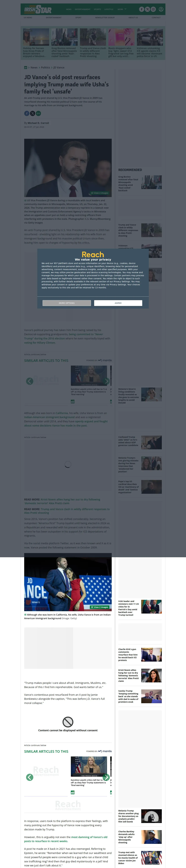Click the Irish Star logo
The height and width of the screenshot is (868, 186).
pos(38,9)
